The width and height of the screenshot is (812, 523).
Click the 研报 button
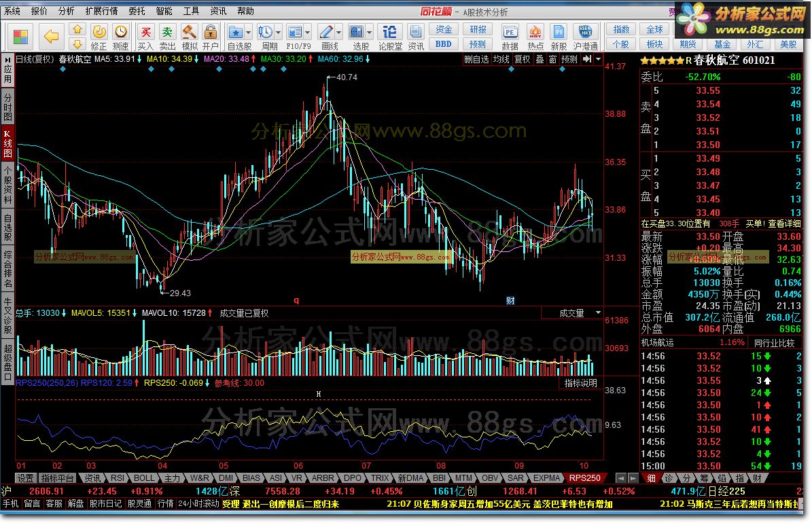pos(478,29)
